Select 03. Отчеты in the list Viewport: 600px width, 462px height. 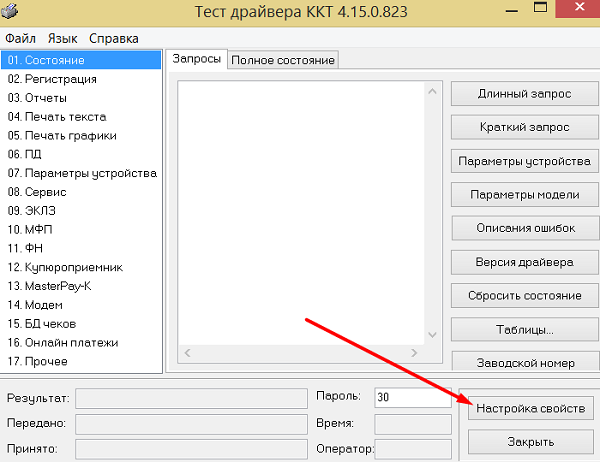81,98
